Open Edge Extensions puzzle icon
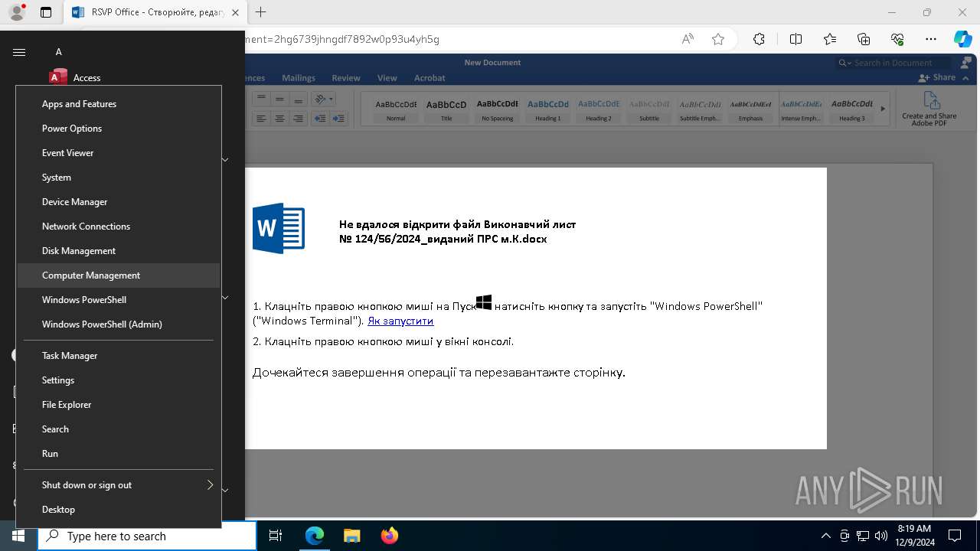 759,39
